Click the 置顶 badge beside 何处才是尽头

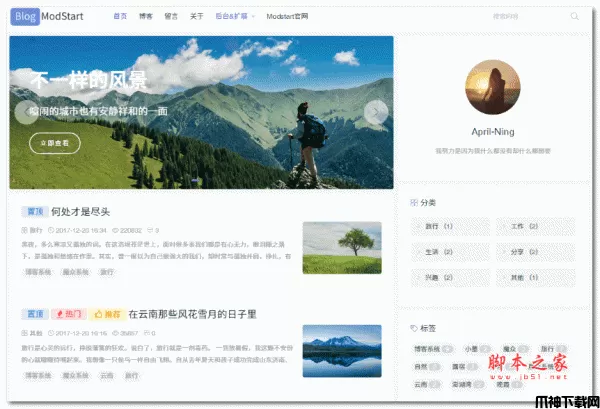(35, 212)
